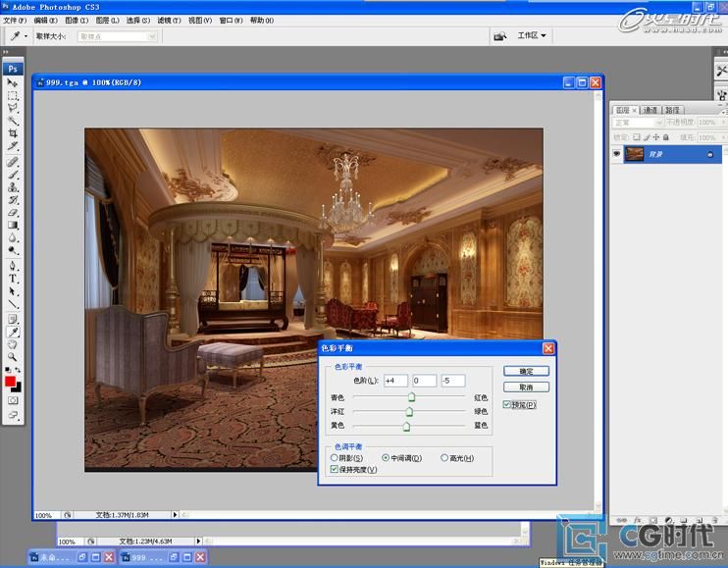The image size is (728, 568).
Task: Adjust the 洋红-绿色 magenta-green slider
Action: click(409, 411)
